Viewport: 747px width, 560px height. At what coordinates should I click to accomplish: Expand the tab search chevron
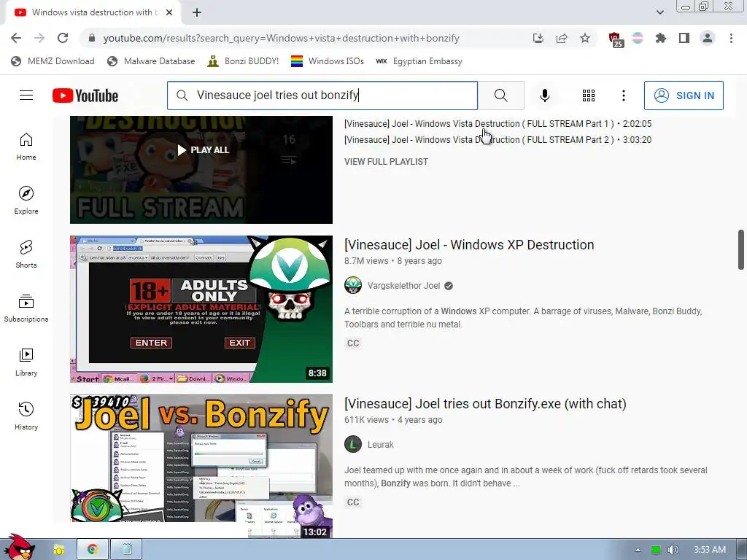coord(659,12)
